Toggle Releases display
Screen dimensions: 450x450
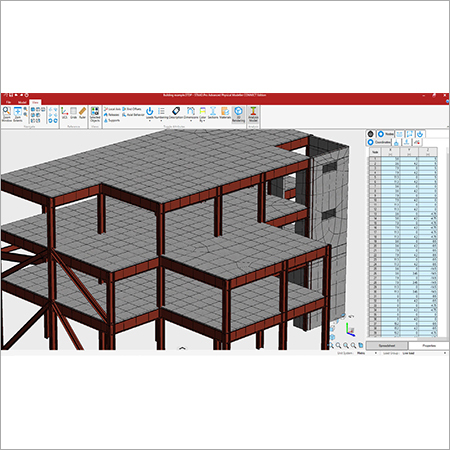tap(111, 115)
